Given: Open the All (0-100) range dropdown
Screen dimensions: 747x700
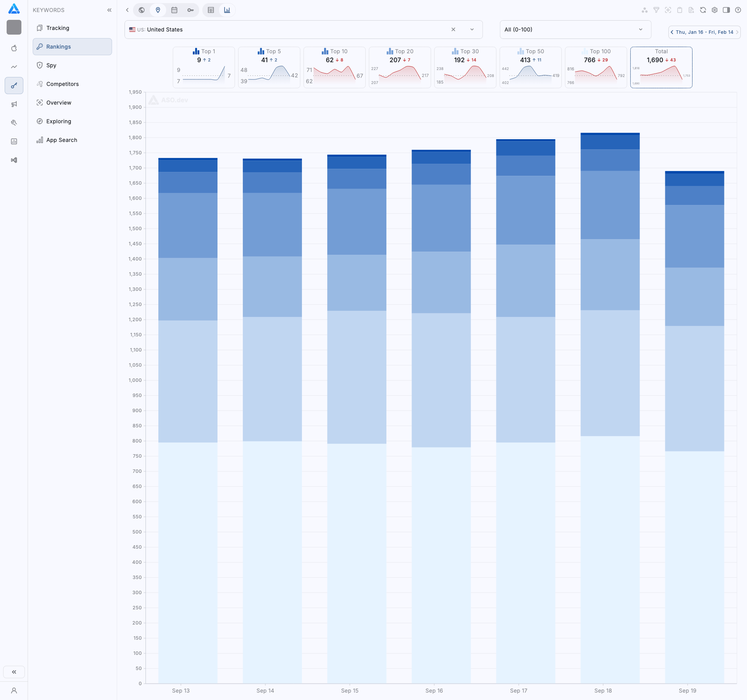Looking at the screenshot, I should coord(575,30).
